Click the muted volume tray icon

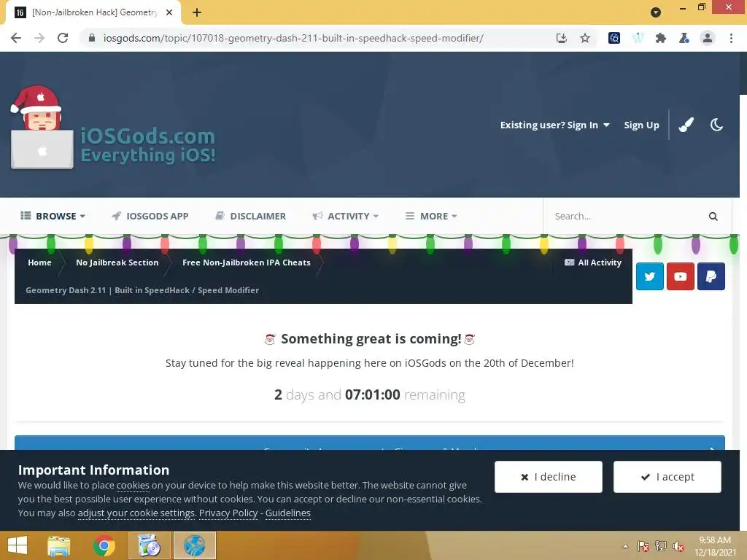678,546
